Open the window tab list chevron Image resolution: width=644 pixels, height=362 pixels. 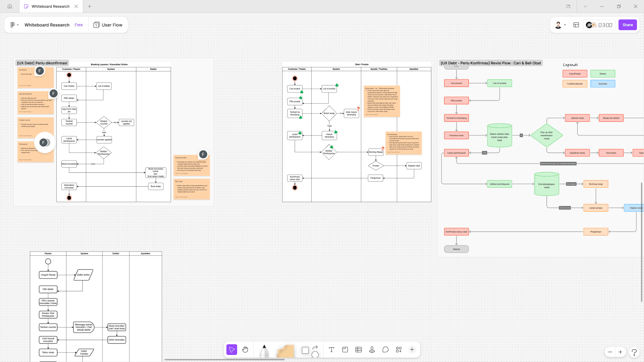[x=585, y=6]
